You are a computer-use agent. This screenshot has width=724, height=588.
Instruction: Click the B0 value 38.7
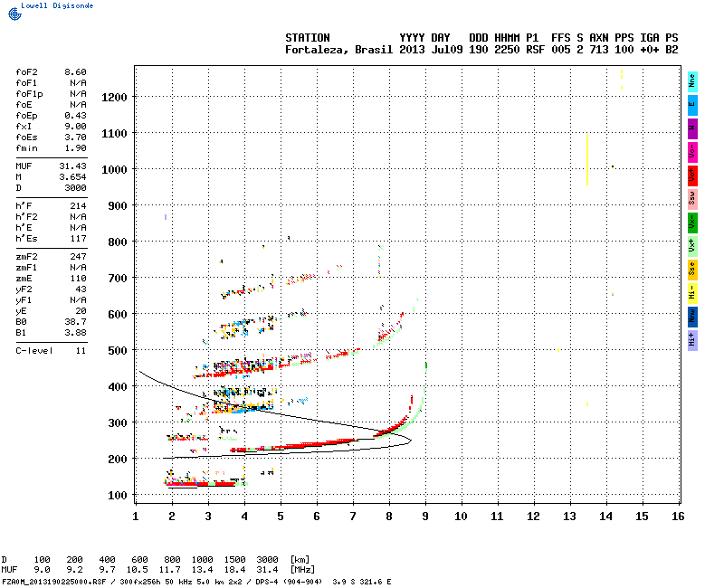tap(75, 322)
